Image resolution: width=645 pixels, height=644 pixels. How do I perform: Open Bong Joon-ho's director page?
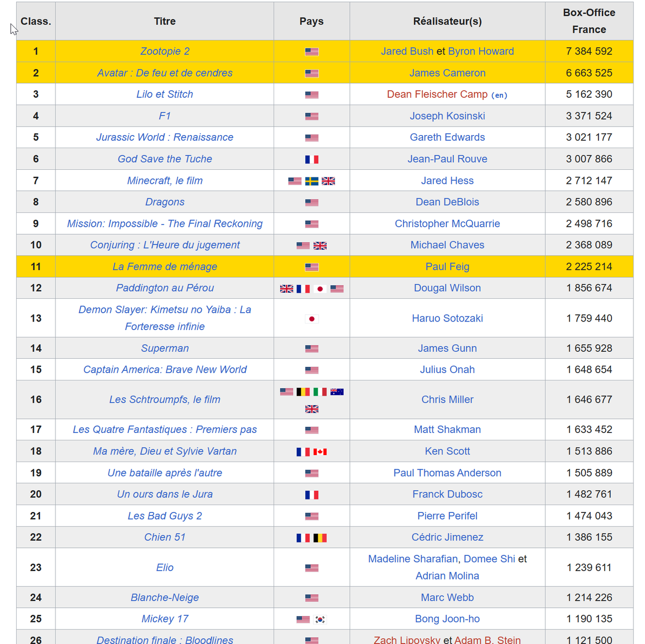point(447,619)
